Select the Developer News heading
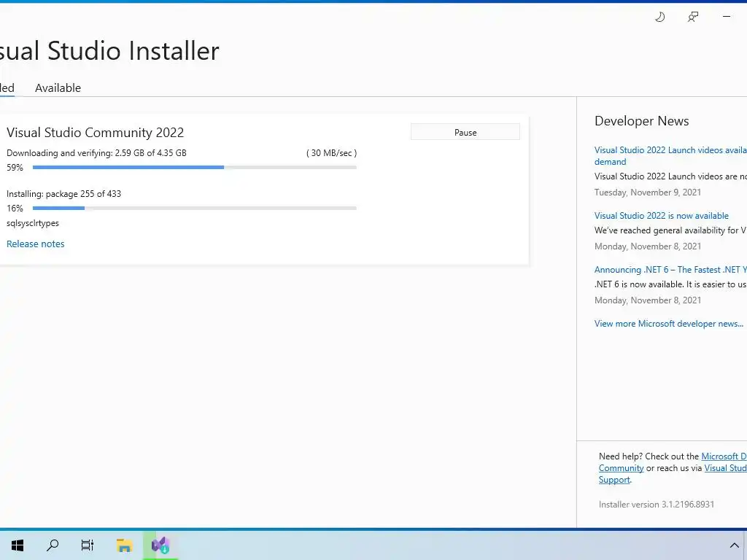 point(642,121)
